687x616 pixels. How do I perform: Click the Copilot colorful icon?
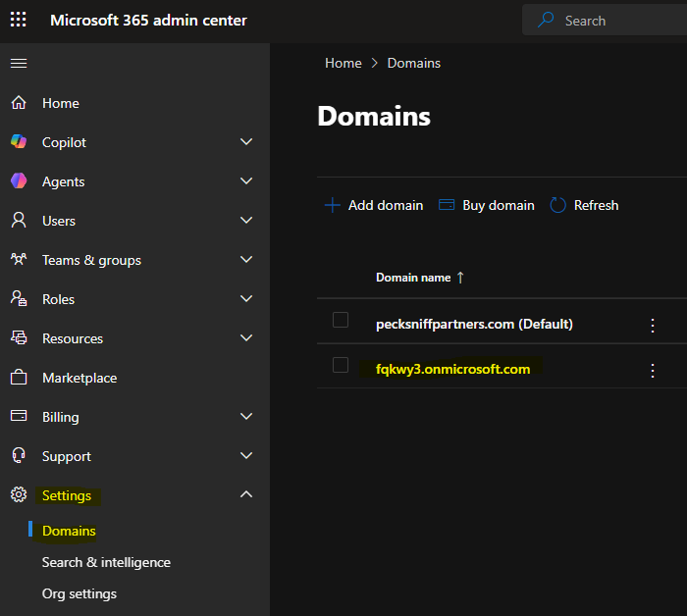pyautogui.click(x=19, y=141)
